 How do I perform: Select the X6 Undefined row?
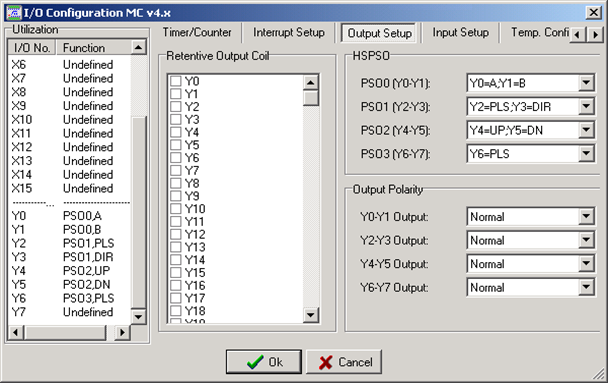[x=69, y=64]
